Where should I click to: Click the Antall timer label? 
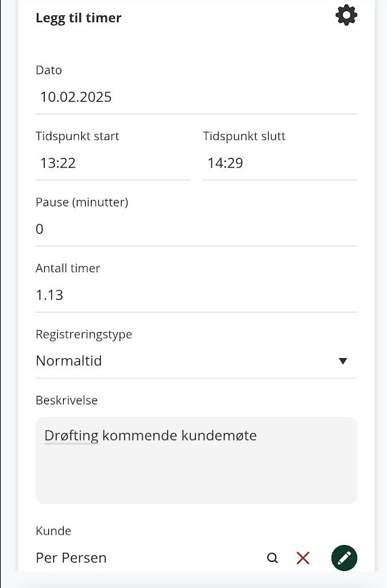click(68, 268)
